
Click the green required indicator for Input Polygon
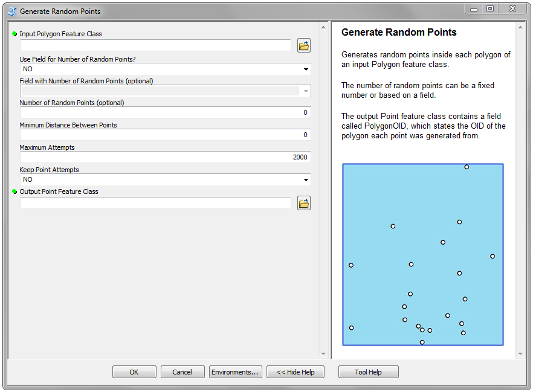(x=15, y=34)
